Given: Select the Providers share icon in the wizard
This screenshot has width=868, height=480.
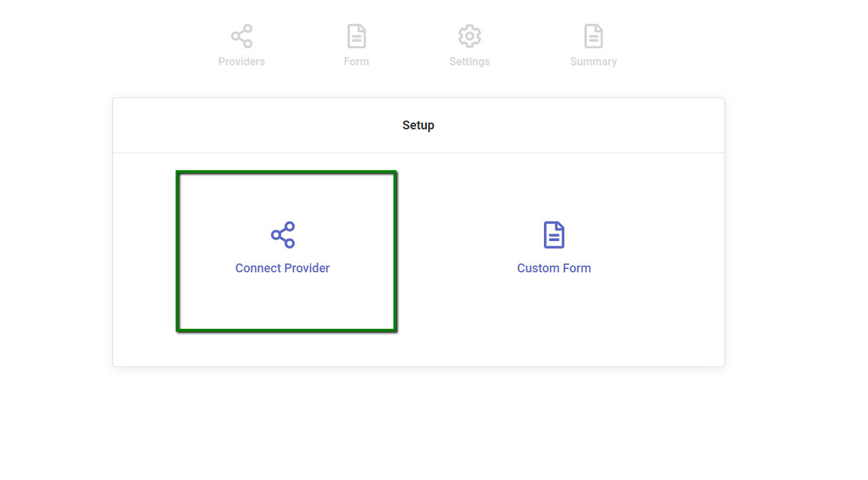Looking at the screenshot, I should click(242, 35).
